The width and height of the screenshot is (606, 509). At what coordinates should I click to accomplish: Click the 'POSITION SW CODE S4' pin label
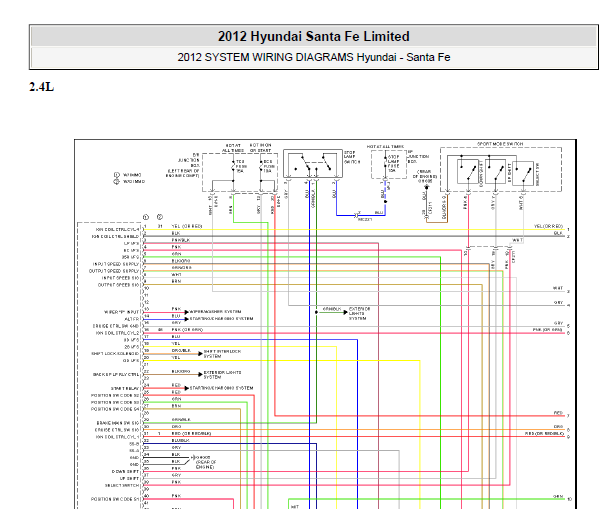tap(115, 409)
